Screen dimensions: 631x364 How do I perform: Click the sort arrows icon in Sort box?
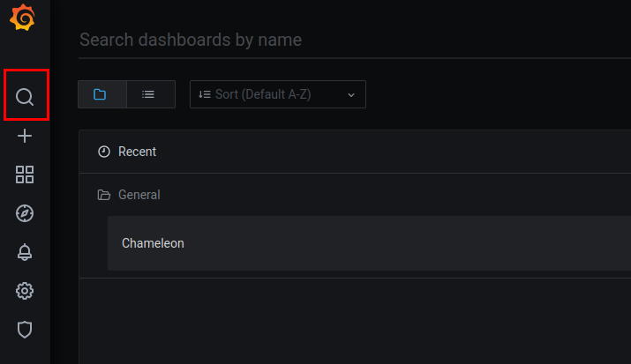click(x=205, y=94)
